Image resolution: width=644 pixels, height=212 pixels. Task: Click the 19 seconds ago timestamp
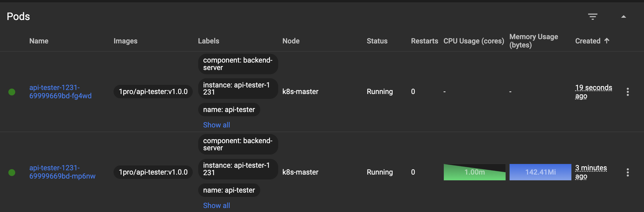[x=593, y=92]
